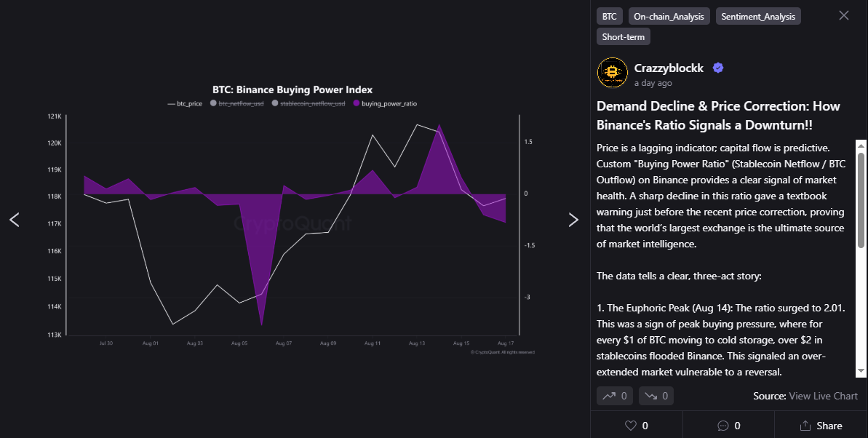Click the chart title 'BTC: Binance Buying Power Index'

coord(292,89)
